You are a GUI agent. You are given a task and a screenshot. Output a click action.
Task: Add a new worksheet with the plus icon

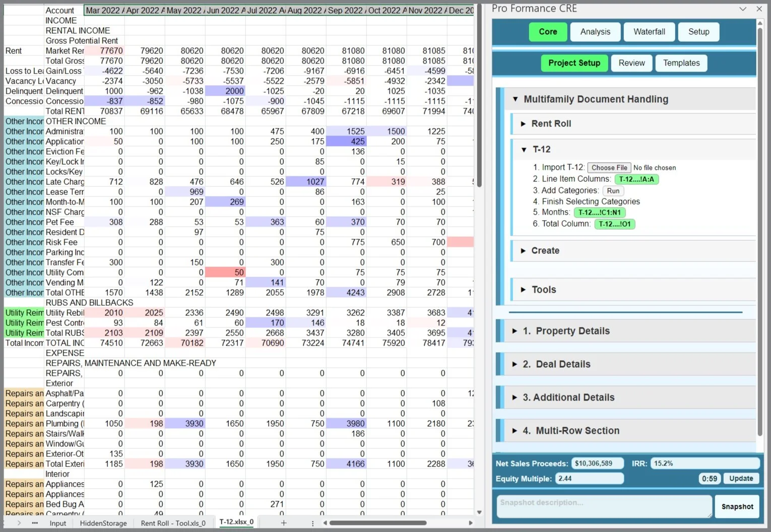point(284,522)
